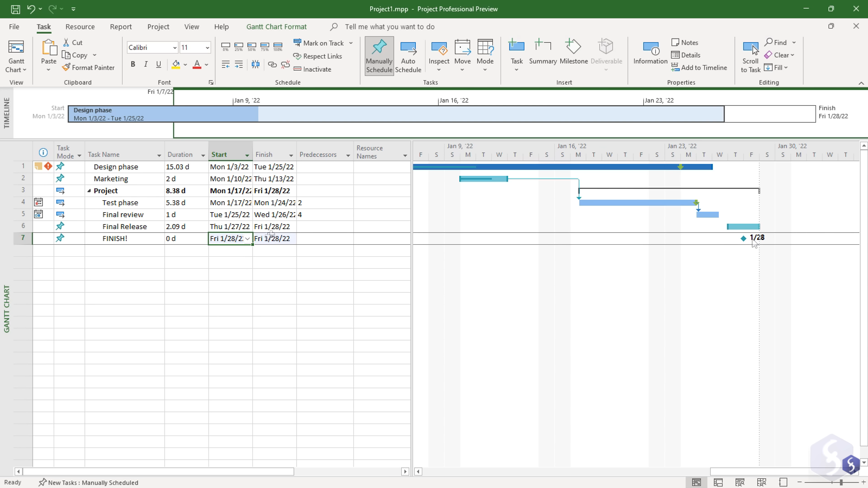Adjust the zoom slider in status bar
868x488 pixels.
coord(841,482)
